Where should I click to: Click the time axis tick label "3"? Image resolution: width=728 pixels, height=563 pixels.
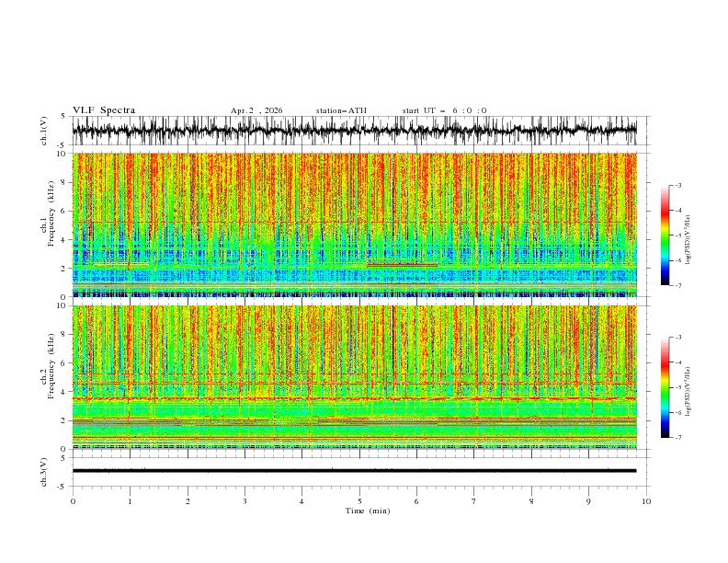click(245, 501)
